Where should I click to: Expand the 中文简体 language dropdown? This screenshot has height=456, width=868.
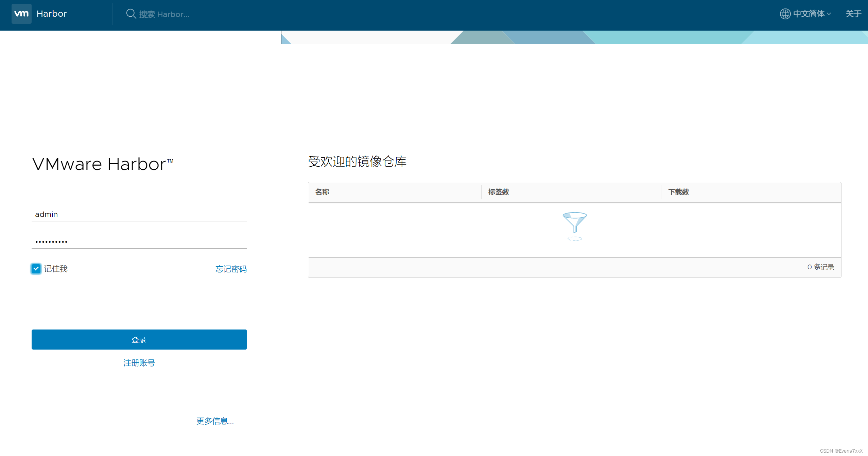(809, 14)
